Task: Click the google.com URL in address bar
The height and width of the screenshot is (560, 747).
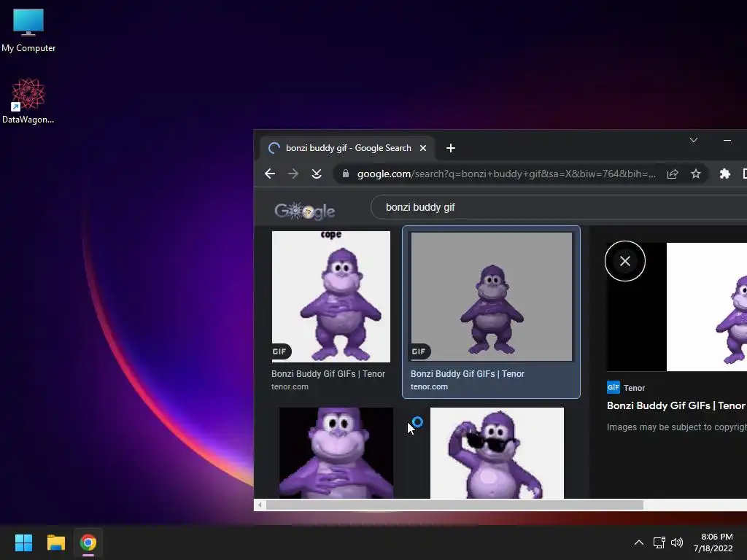Action: 506,174
